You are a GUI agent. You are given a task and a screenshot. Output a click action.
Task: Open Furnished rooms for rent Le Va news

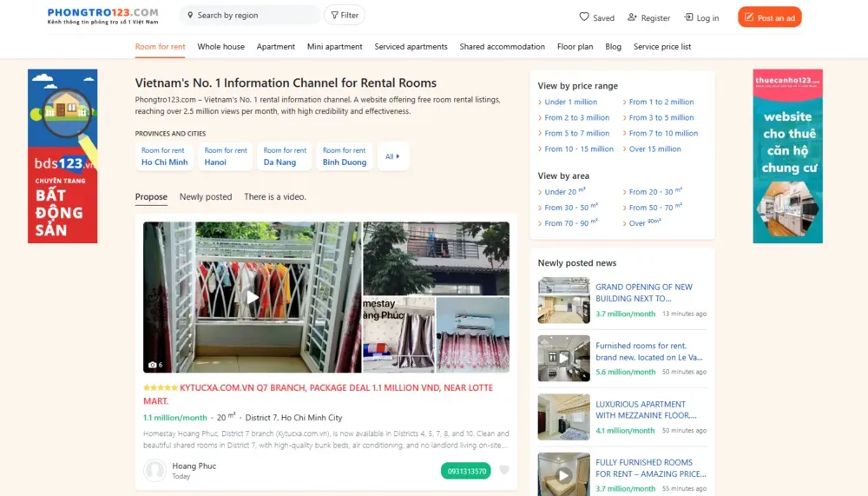(648, 351)
